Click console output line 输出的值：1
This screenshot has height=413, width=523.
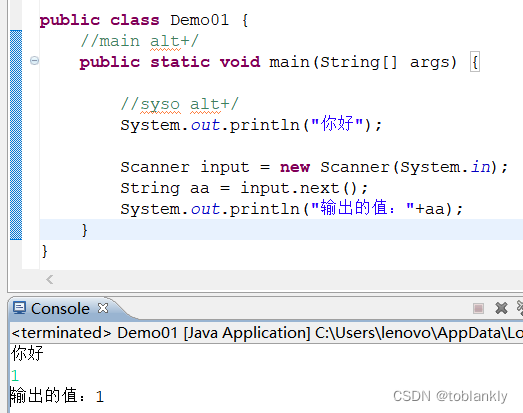coord(57,396)
